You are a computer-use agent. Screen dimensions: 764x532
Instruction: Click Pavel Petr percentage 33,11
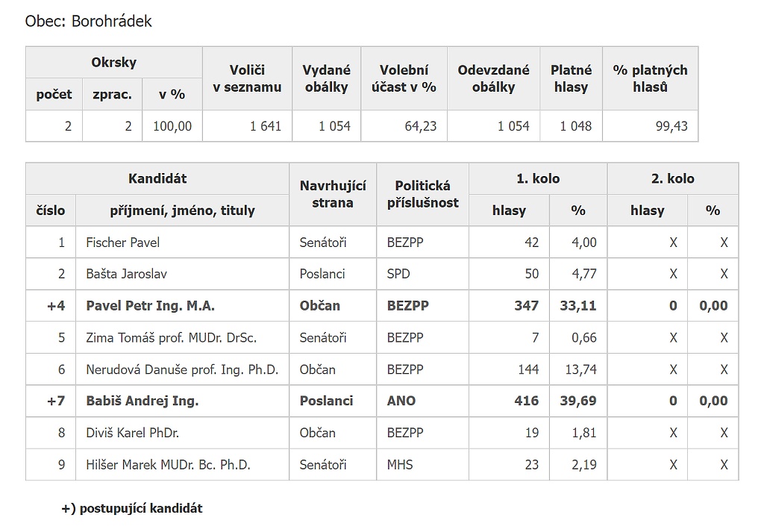(578, 305)
